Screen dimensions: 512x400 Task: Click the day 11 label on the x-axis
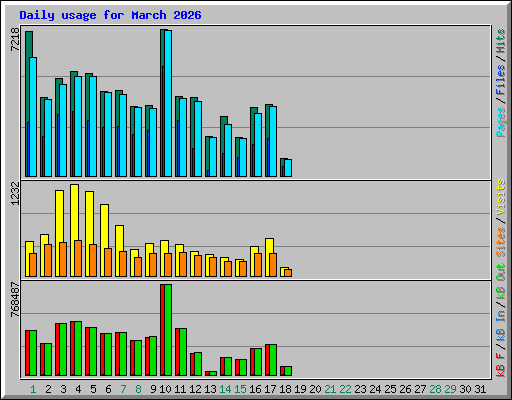coord(180,389)
